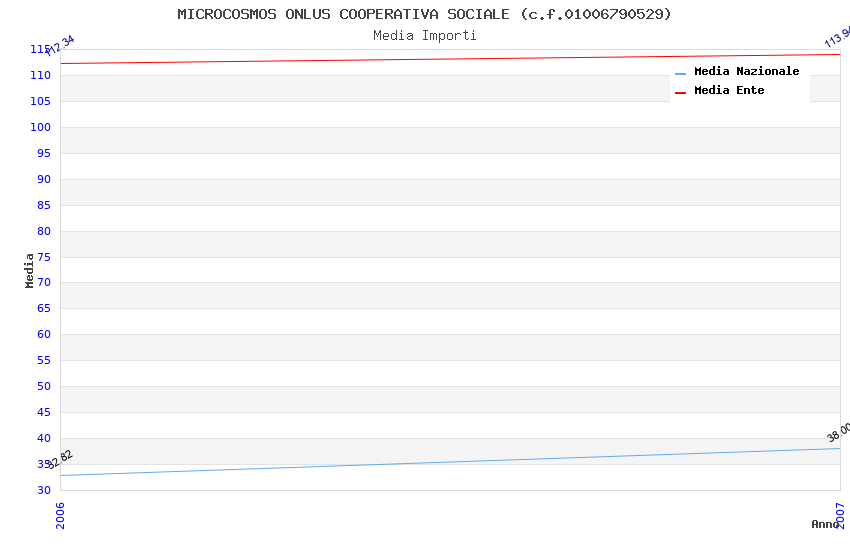This screenshot has height=550, width=850.
Task: Click the 38.00 data label
Action: pyautogui.click(x=839, y=432)
